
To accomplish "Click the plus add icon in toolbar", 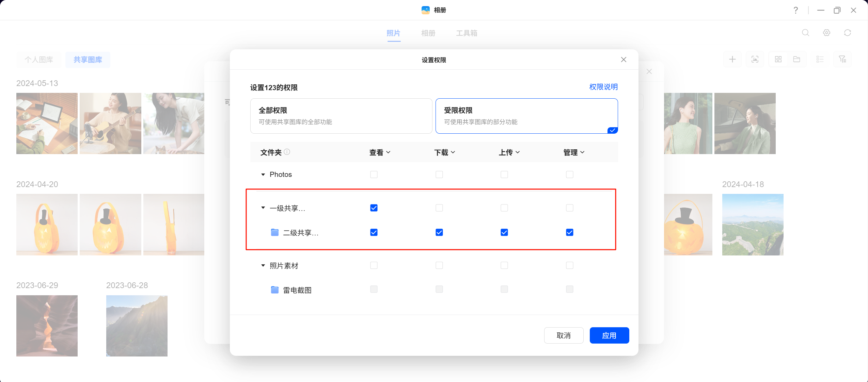I will pos(732,60).
